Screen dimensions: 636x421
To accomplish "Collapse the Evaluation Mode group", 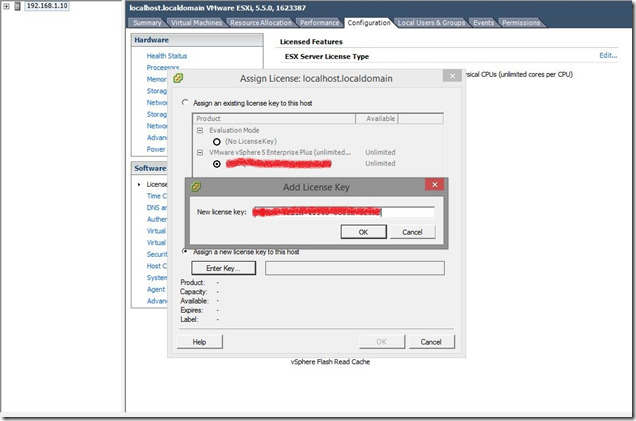I will click(200, 131).
